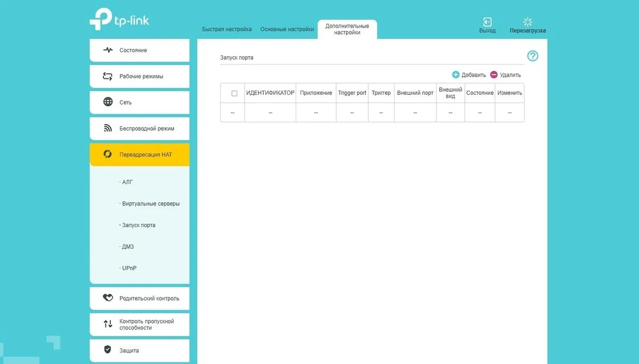Click the Внешний вид column header

[x=450, y=93]
